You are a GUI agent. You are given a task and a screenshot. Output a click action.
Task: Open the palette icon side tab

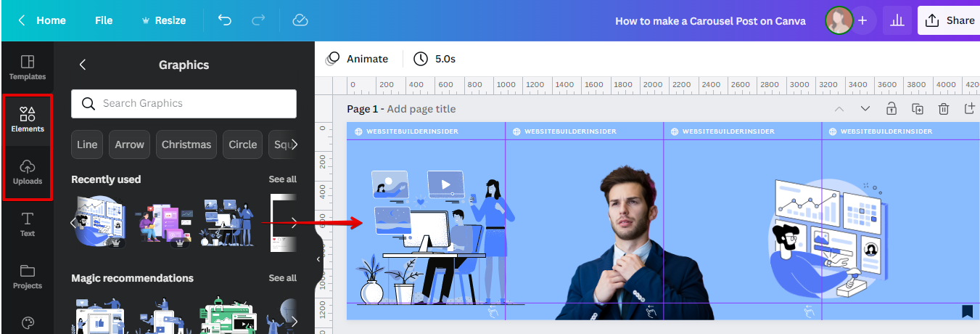click(28, 322)
